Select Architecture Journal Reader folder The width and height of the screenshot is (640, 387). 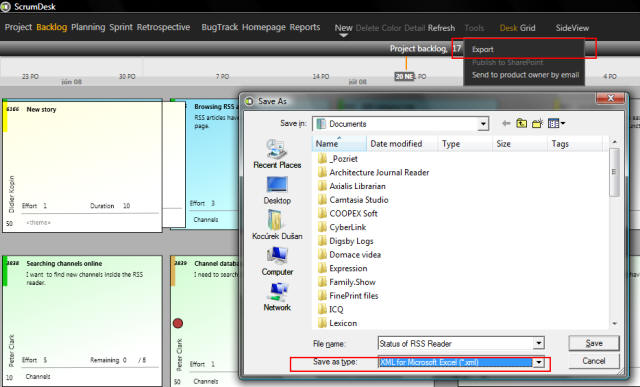click(x=373, y=173)
